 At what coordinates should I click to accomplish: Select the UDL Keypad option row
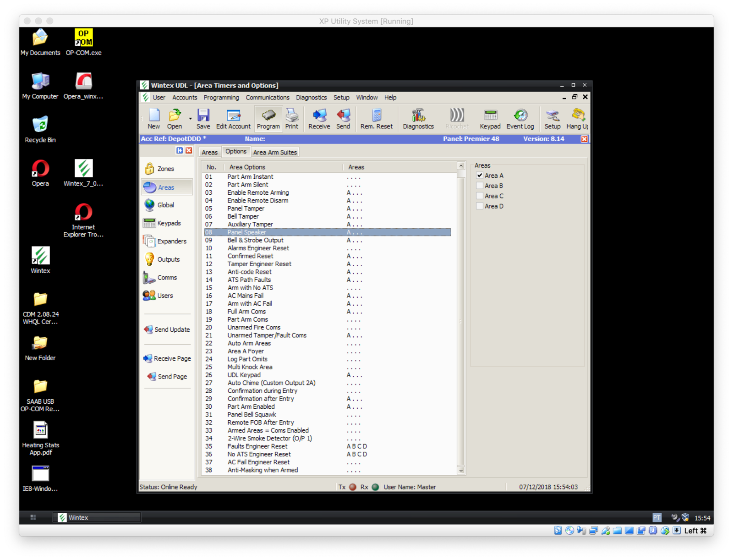[x=328, y=375]
